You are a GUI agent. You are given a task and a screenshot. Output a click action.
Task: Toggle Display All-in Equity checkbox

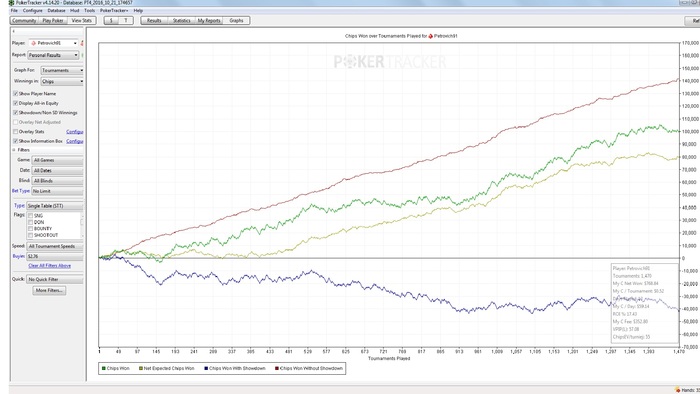coord(16,103)
